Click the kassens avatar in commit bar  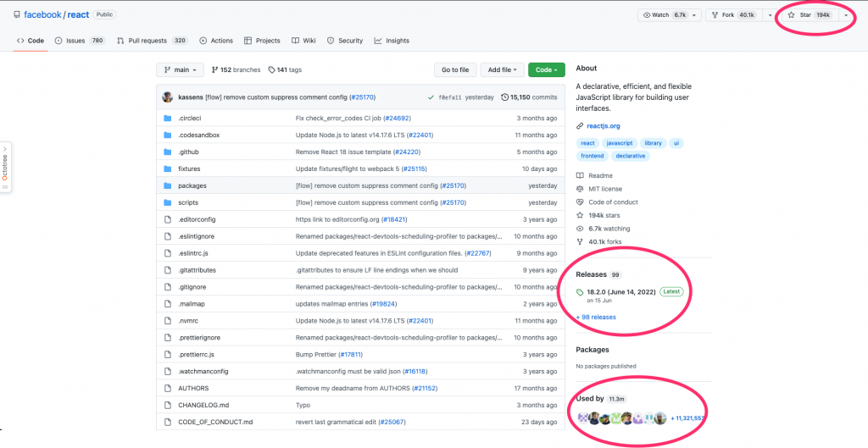pyautogui.click(x=167, y=97)
